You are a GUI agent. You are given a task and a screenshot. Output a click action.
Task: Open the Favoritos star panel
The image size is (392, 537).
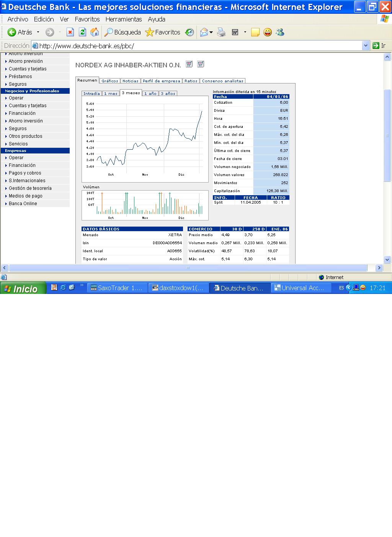click(163, 32)
